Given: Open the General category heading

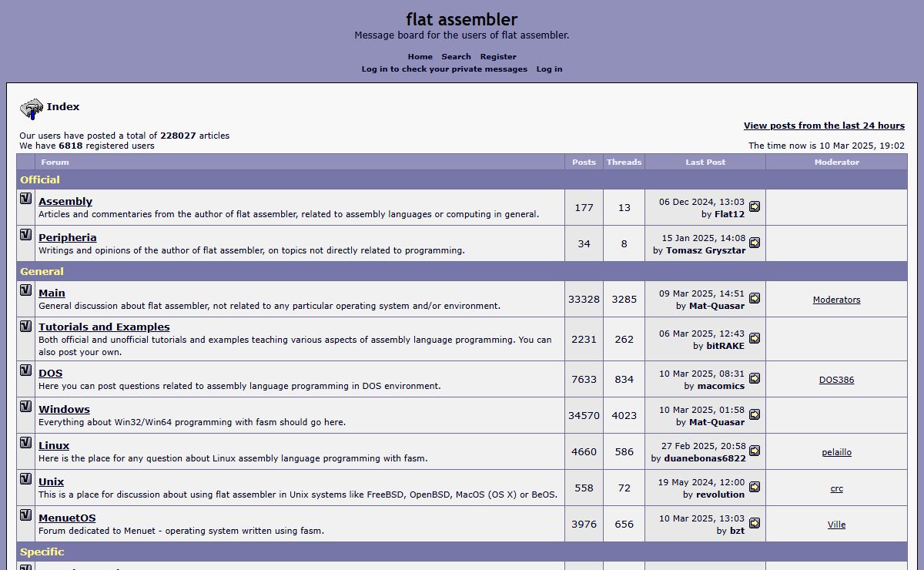Looking at the screenshot, I should point(42,271).
